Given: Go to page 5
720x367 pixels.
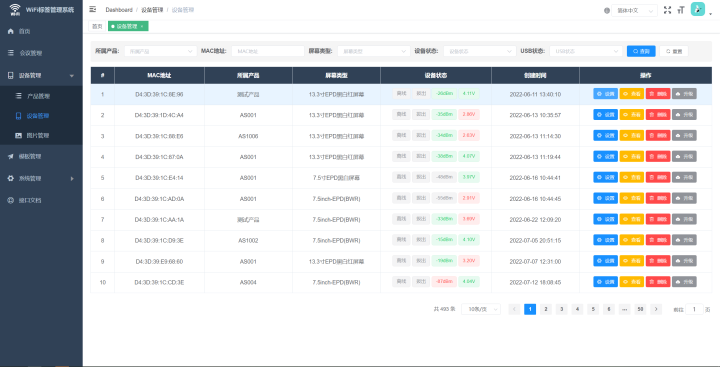Looking at the screenshot, I should pos(593,309).
